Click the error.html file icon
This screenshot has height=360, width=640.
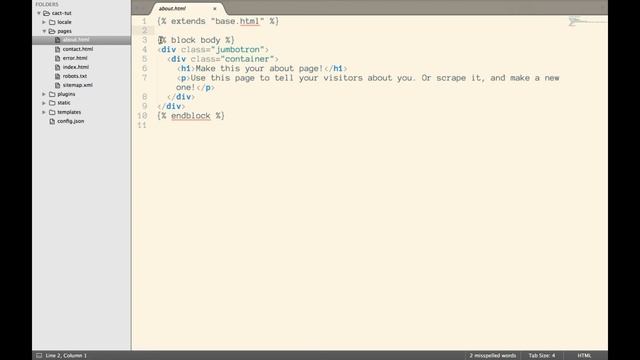[58, 58]
